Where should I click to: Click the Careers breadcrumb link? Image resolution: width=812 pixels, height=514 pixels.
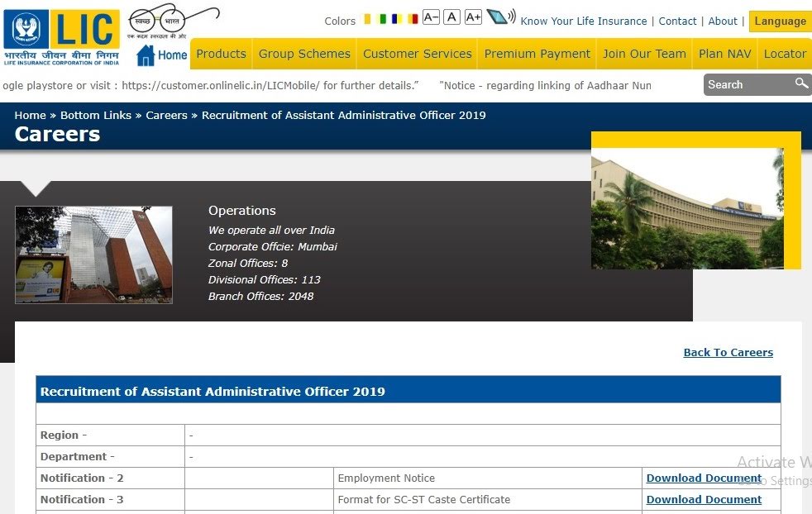point(166,116)
